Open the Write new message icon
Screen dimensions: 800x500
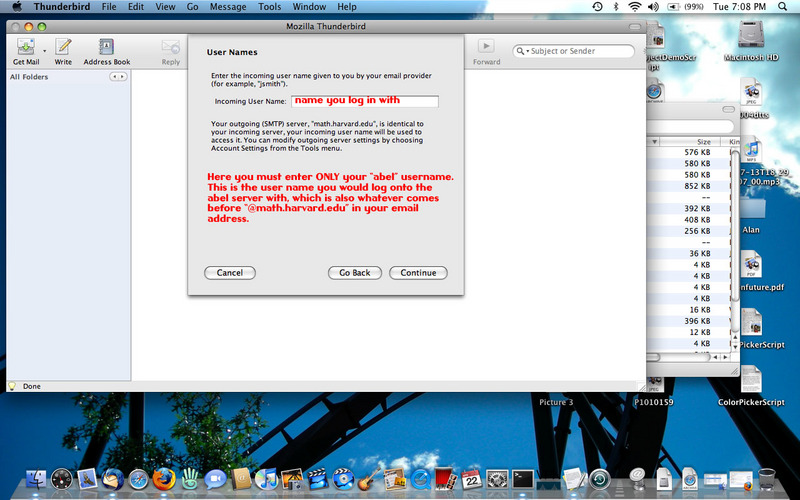(63, 47)
